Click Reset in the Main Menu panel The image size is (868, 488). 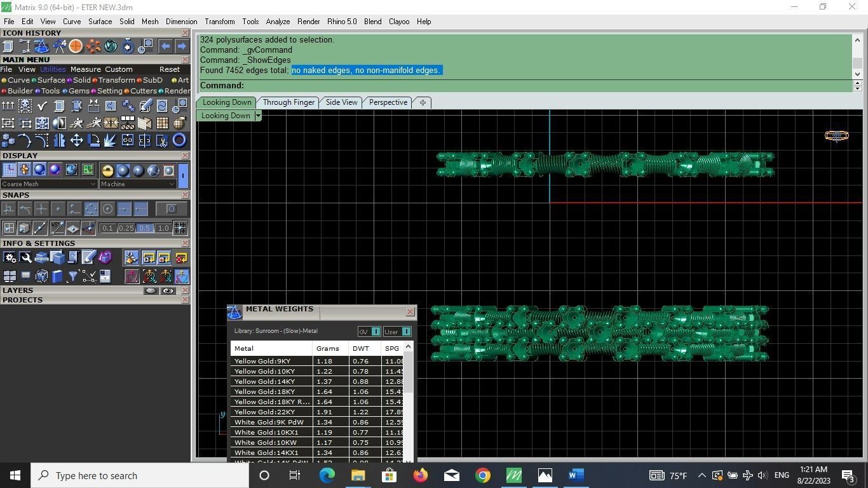170,69
